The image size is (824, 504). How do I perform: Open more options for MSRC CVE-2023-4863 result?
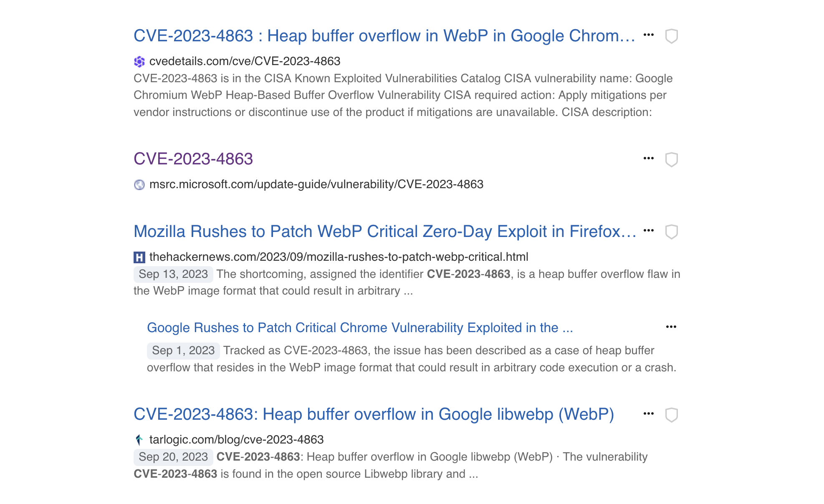pyautogui.click(x=649, y=158)
